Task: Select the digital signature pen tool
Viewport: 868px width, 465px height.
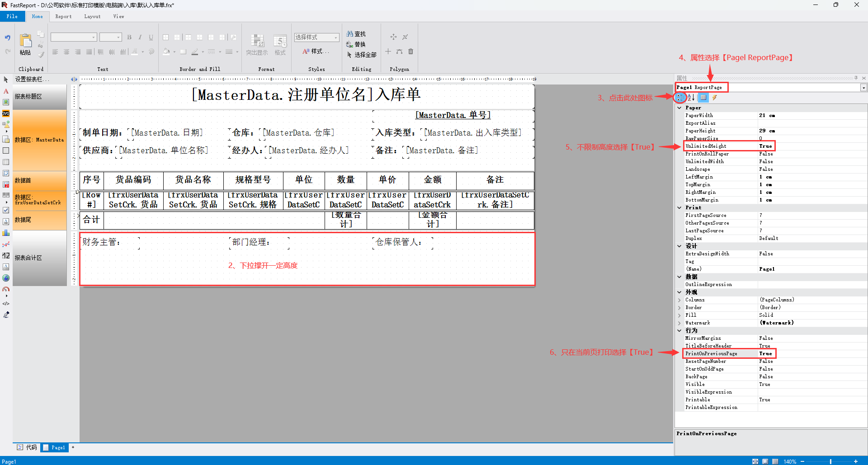Action: point(6,315)
